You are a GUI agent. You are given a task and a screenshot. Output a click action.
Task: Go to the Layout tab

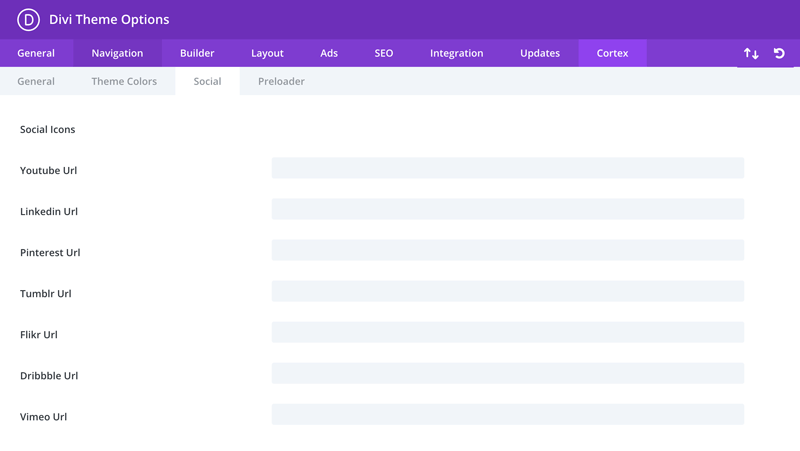[267, 53]
